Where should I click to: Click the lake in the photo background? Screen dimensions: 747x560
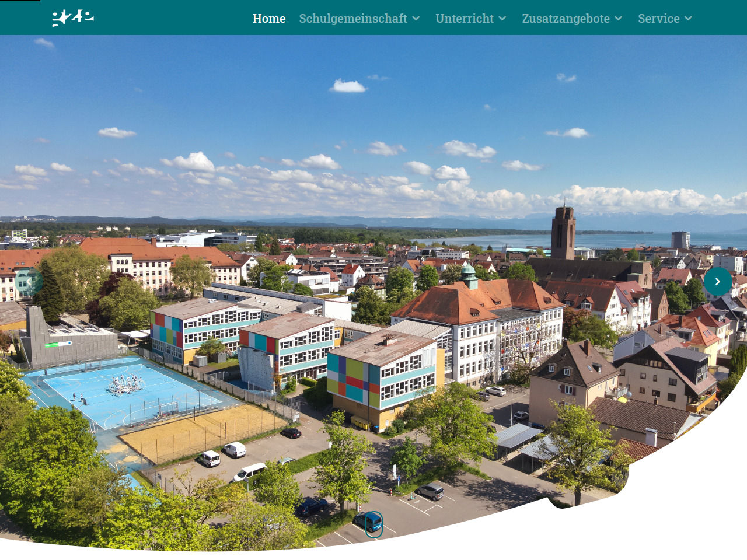[619, 240]
